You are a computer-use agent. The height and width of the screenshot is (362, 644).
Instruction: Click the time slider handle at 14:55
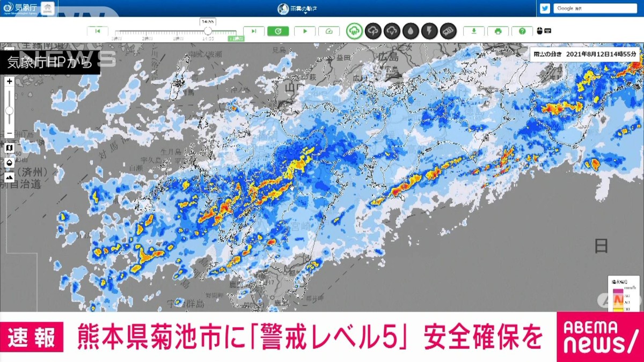208,31
